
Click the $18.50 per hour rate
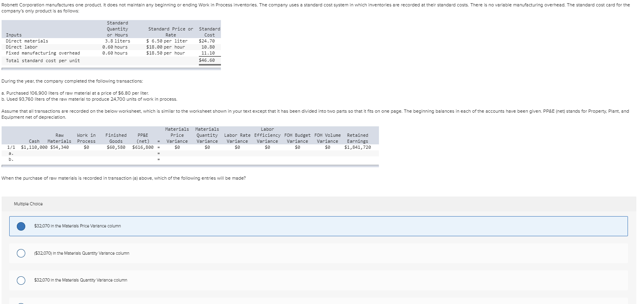[166, 53]
